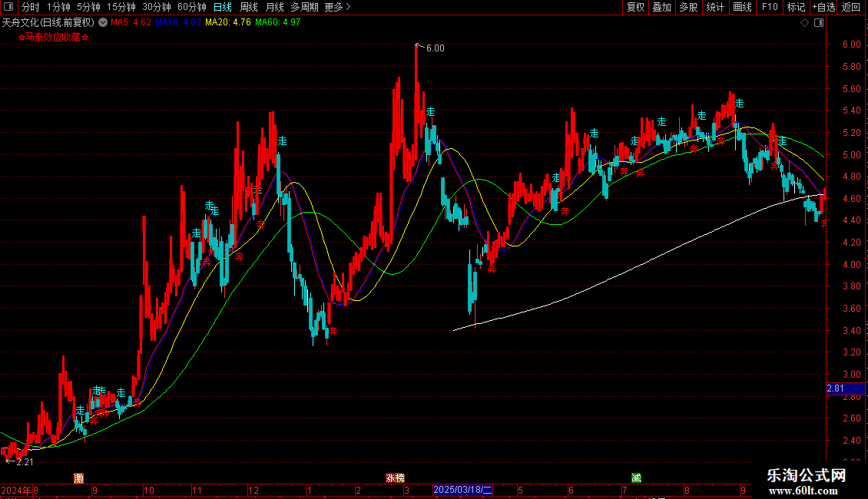The width and height of the screenshot is (868, 499).
Task: Click the 涨榜 marker on timeline
Action: pyautogui.click(x=396, y=478)
